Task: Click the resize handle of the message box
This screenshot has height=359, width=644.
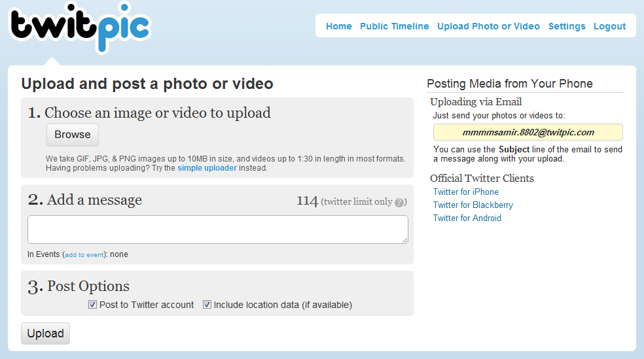Action: [x=405, y=241]
